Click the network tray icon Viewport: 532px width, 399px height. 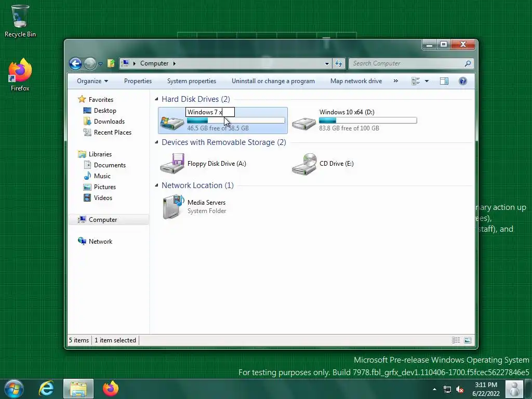pyautogui.click(x=447, y=389)
